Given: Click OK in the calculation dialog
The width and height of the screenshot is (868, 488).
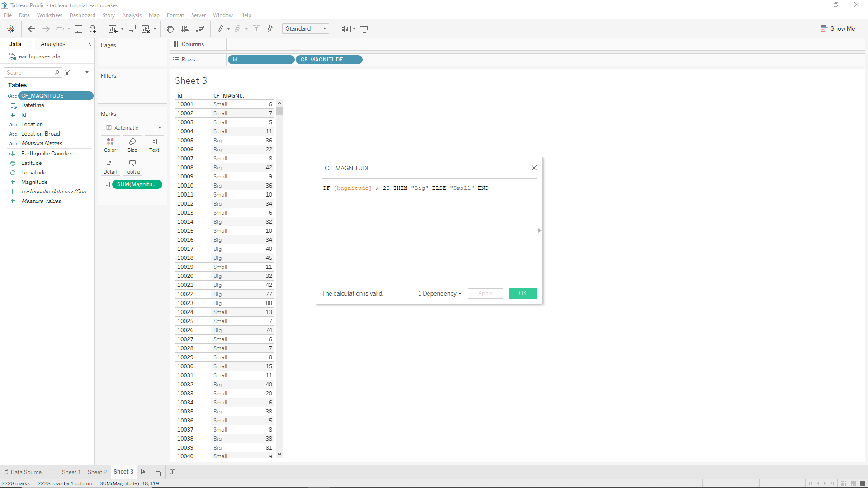Looking at the screenshot, I should pyautogui.click(x=523, y=293).
